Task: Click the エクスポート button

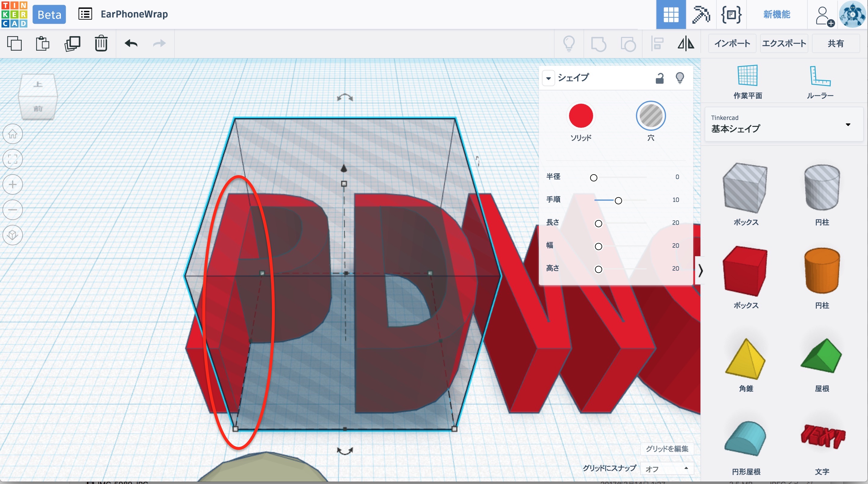Action: click(x=784, y=43)
